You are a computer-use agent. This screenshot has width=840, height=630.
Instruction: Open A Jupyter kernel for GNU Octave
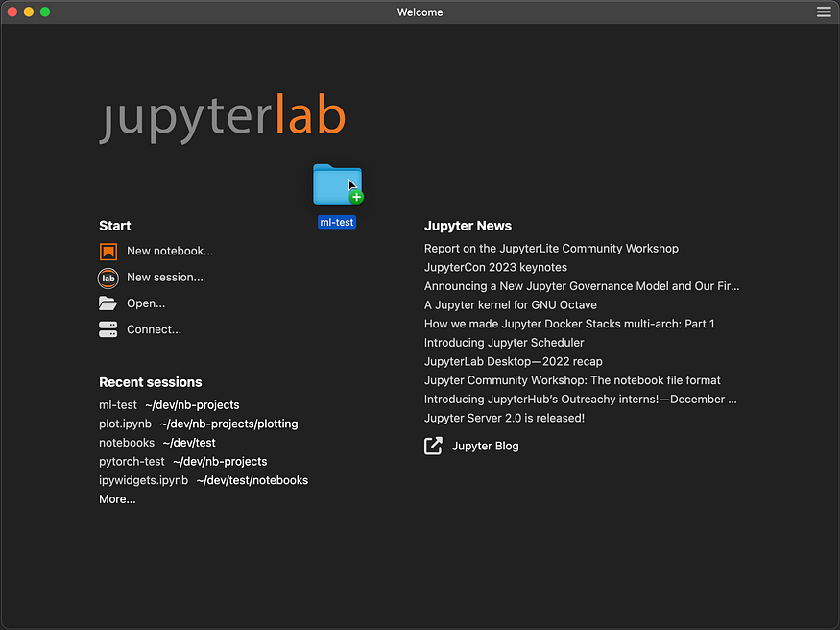coord(511,304)
